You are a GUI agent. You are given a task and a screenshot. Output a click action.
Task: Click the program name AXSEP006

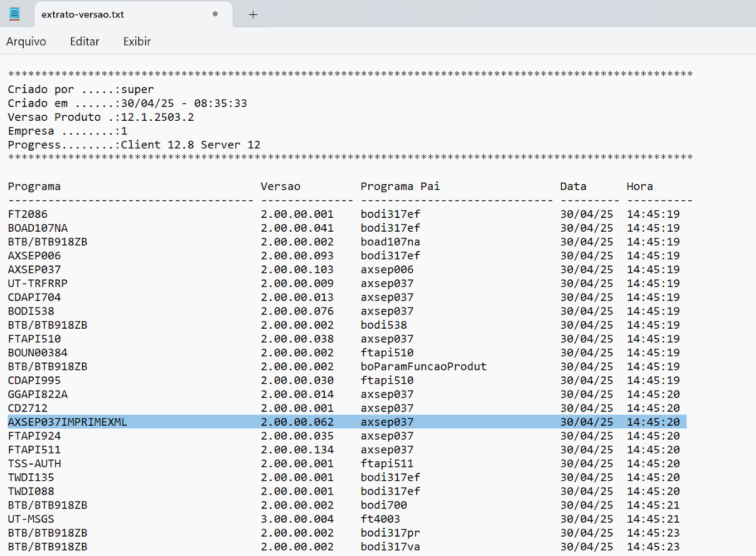click(x=34, y=255)
